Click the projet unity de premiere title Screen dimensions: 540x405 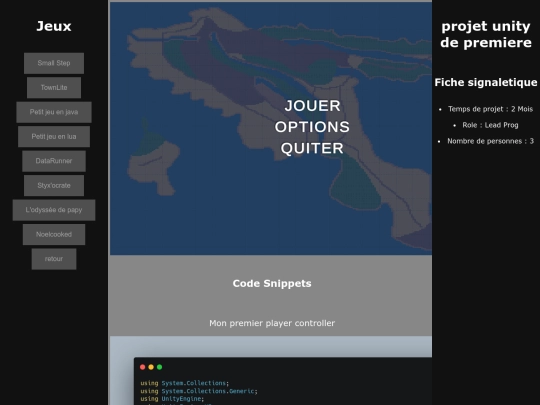pos(486,34)
